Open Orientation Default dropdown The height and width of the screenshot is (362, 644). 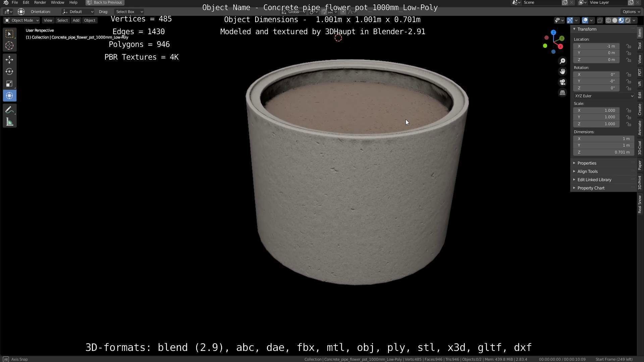pyautogui.click(x=78, y=12)
